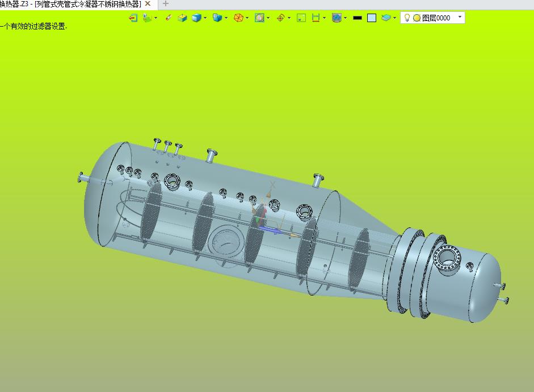Open dropdown next to section view icon
Screen dimensions: 534x392
[x=268, y=18]
